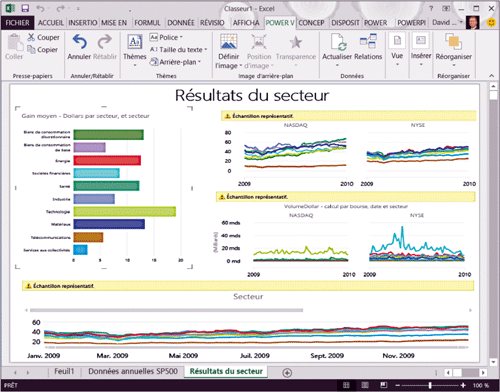Viewport: 500px width, 392px height.
Task: Click the Position d'image icon
Action: [x=259, y=42]
